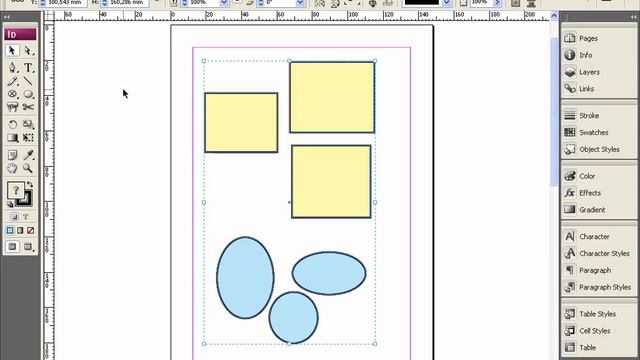Select the Type tool
Screen dimensions: 640x360
28,67
